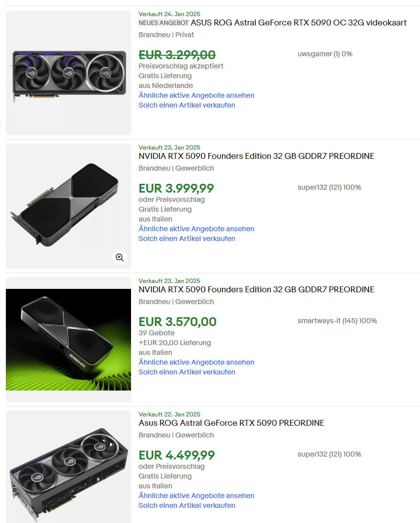Image resolution: width=420 pixels, height=523 pixels.
Task: Click seller uwsgamer (1) 0%
Action: click(x=325, y=54)
